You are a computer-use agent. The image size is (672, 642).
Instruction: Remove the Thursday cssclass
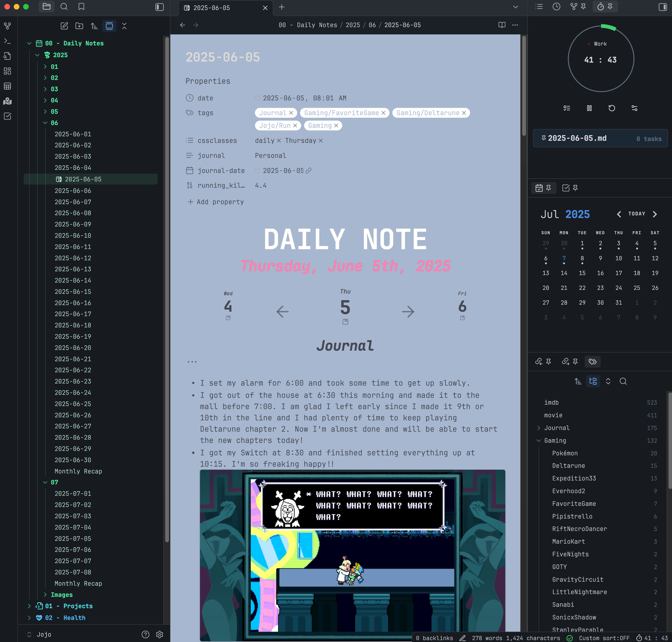(320, 141)
